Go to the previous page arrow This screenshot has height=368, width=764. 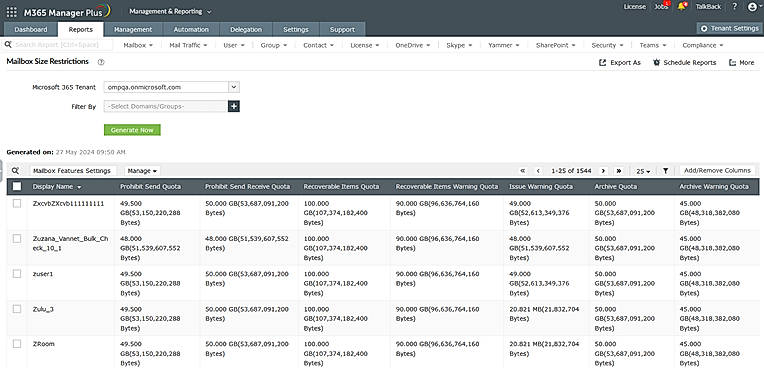tap(538, 171)
